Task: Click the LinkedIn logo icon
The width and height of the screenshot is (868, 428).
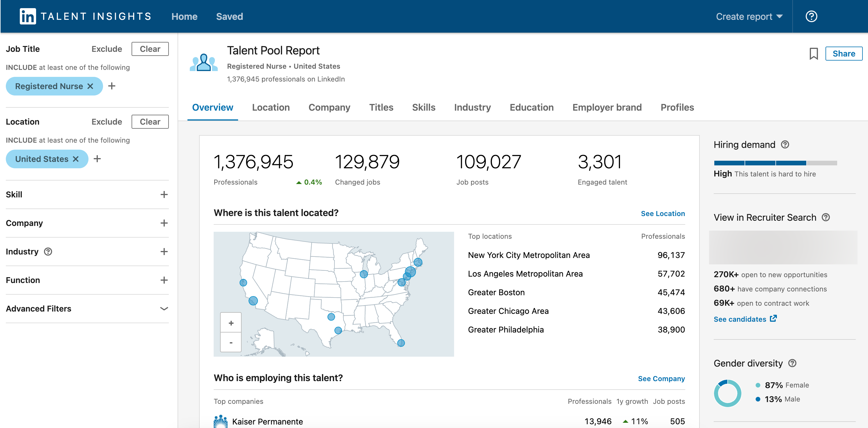Action: click(28, 16)
